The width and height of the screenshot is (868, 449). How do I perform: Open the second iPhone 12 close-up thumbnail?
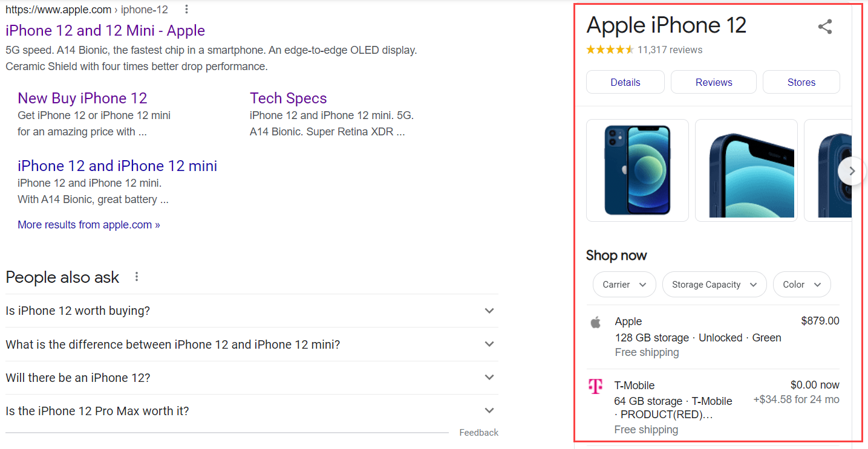[746, 170]
